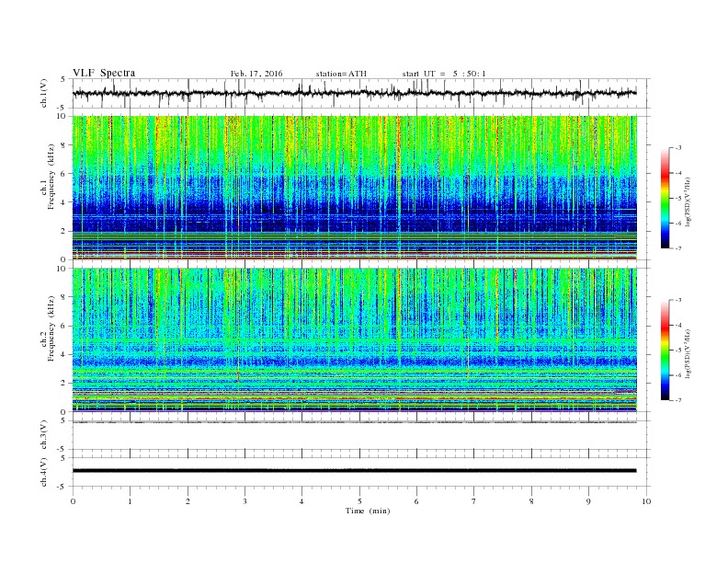Screen dimensions: 728x563
Task: Click the time axis tick label "8"
Action: click(x=531, y=501)
